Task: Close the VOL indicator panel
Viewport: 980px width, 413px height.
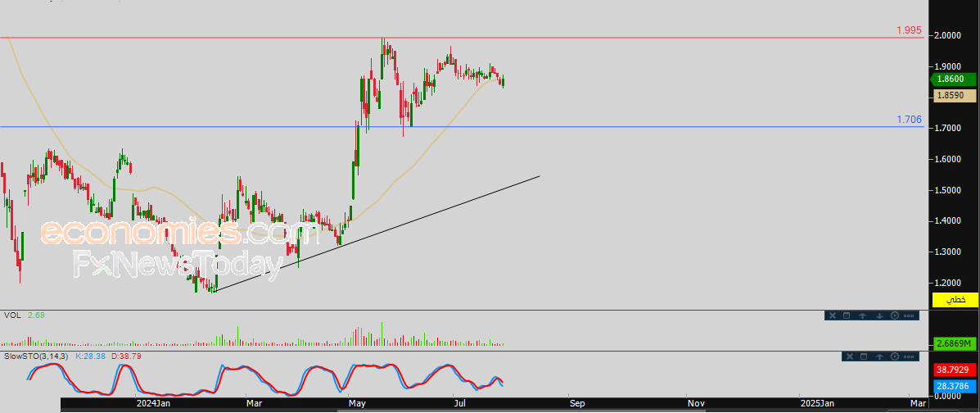Action: point(832,316)
